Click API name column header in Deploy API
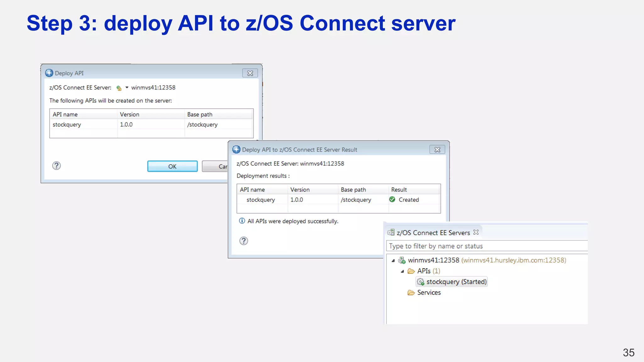 click(83, 114)
